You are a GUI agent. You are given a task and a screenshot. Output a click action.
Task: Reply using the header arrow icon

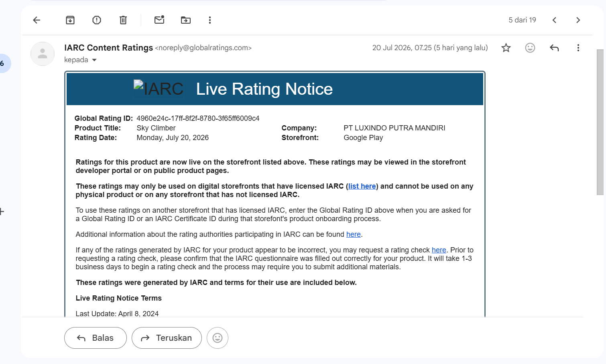click(x=554, y=48)
